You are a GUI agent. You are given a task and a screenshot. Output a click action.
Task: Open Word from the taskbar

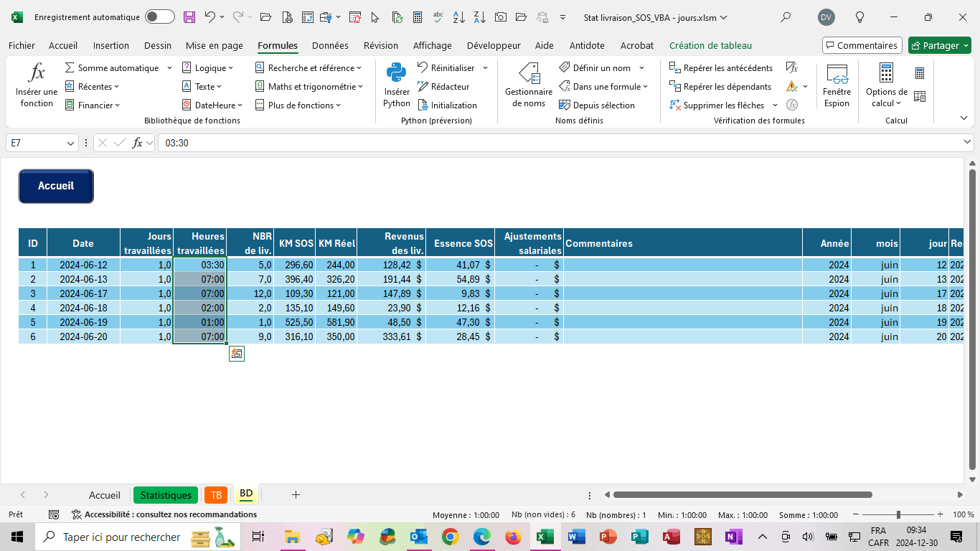click(x=576, y=537)
